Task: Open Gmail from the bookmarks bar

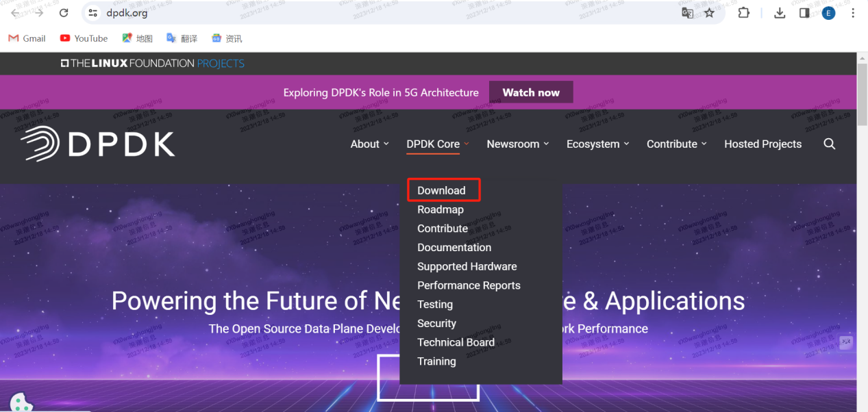Action: point(26,38)
